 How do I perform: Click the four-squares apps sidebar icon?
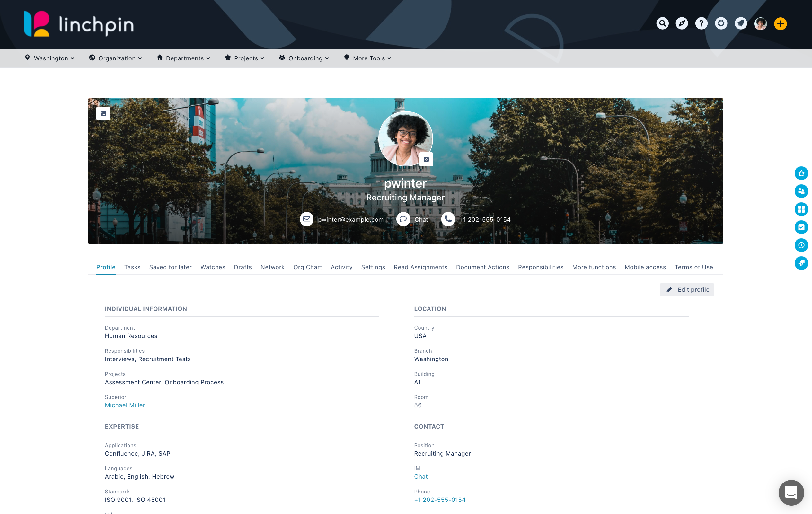click(x=801, y=209)
